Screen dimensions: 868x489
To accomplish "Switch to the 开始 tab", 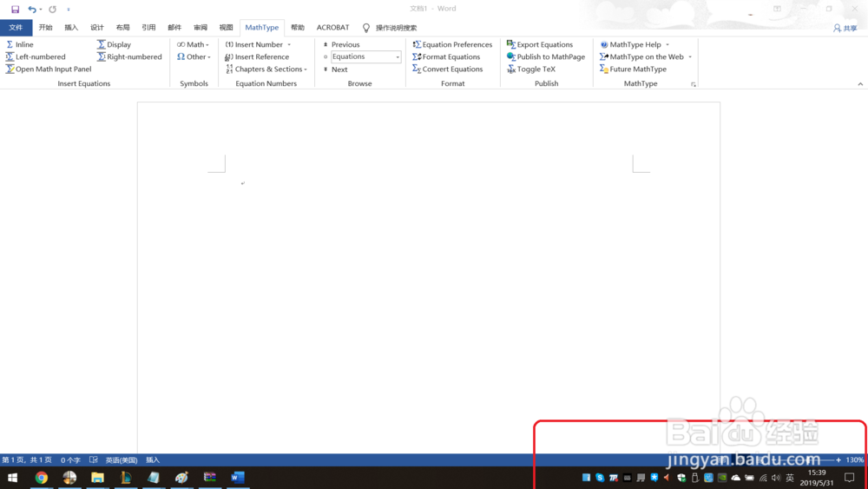I will pos(45,27).
